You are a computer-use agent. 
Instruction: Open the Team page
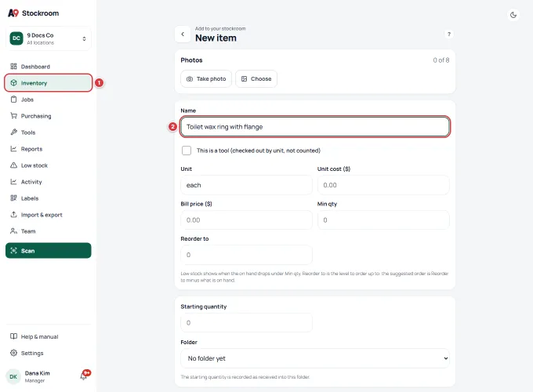point(49,231)
